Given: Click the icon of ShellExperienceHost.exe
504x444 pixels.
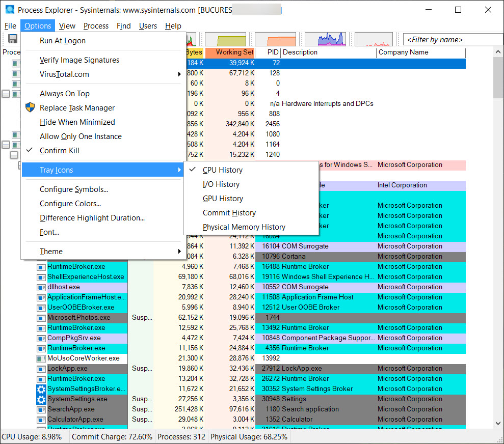Looking at the screenshot, I should (41, 277).
